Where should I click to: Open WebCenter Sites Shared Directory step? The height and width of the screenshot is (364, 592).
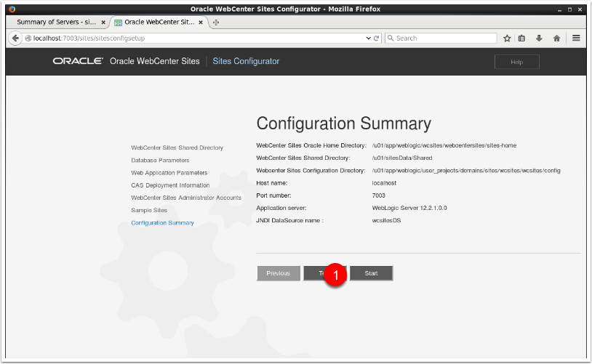tap(177, 147)
